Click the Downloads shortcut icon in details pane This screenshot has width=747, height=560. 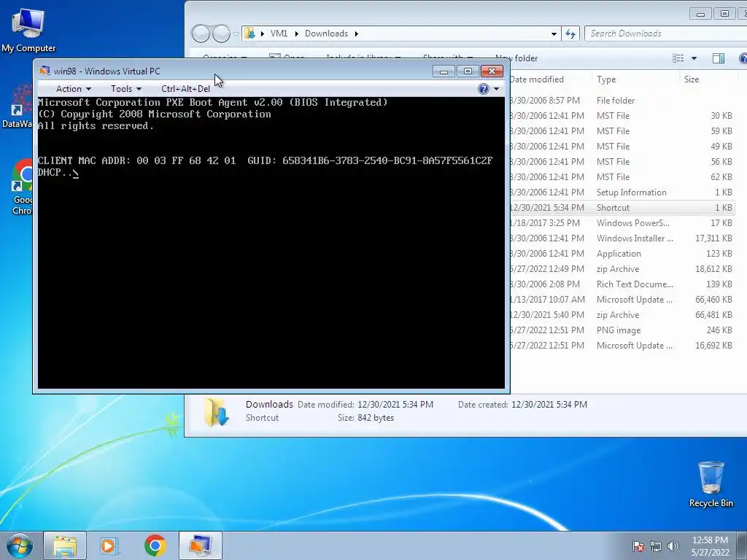point(217,411)
